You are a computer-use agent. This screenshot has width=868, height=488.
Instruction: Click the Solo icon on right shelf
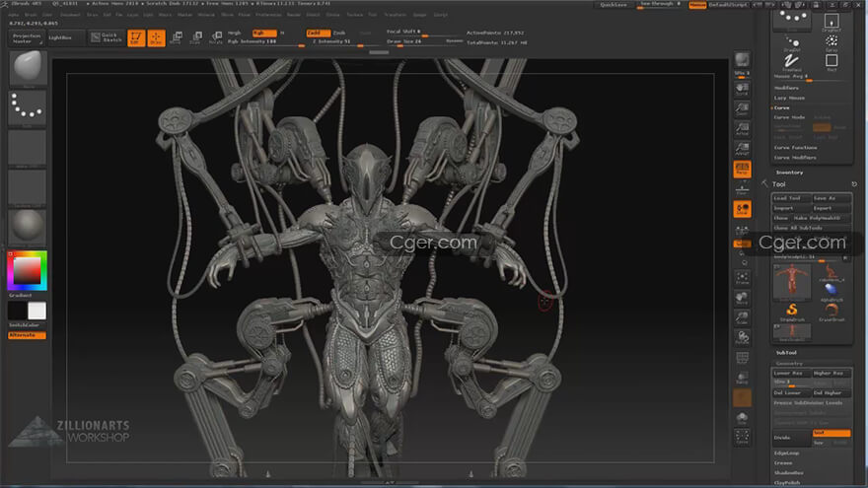coord(742,418)
